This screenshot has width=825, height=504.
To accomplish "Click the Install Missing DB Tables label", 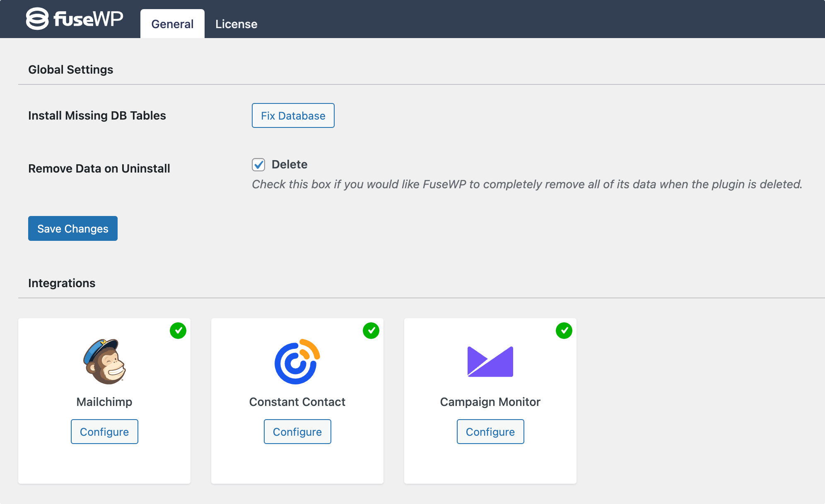I will [97, 115].
